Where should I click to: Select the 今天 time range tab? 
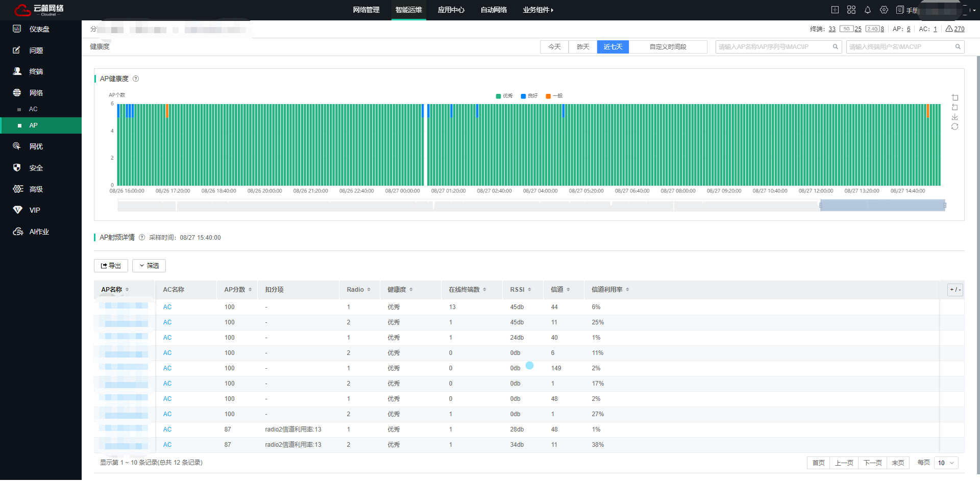[x=554, y=47]
